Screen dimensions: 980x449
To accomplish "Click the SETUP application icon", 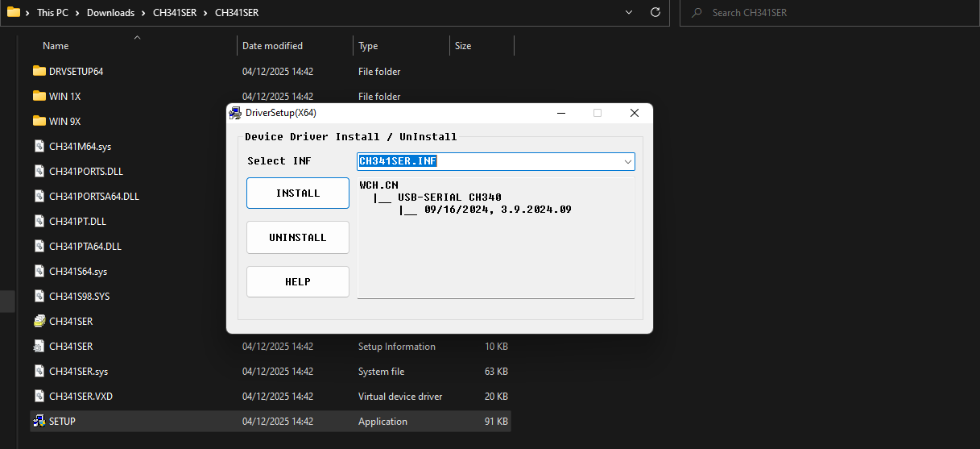I will 39,421.
